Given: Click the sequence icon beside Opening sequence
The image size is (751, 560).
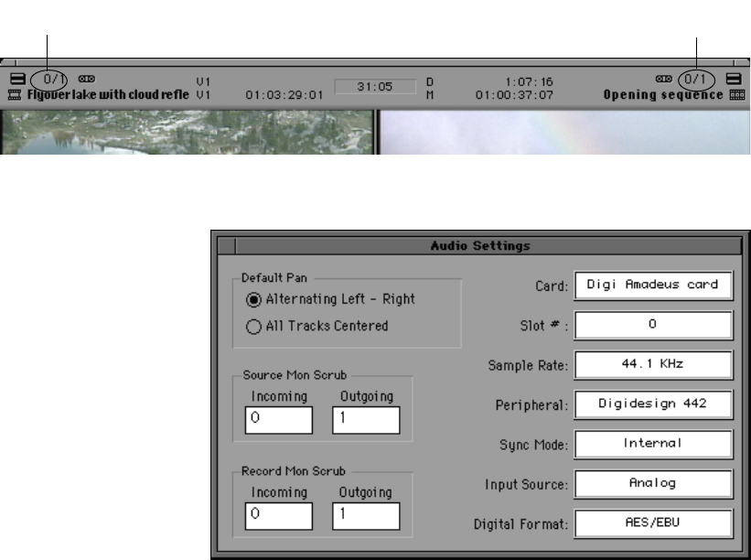Looking at the screenshot, I should (x=737, y=95).
